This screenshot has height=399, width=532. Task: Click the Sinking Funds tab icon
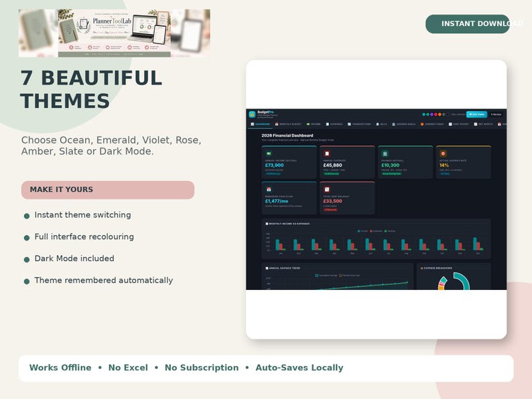(x=422, y=124)
